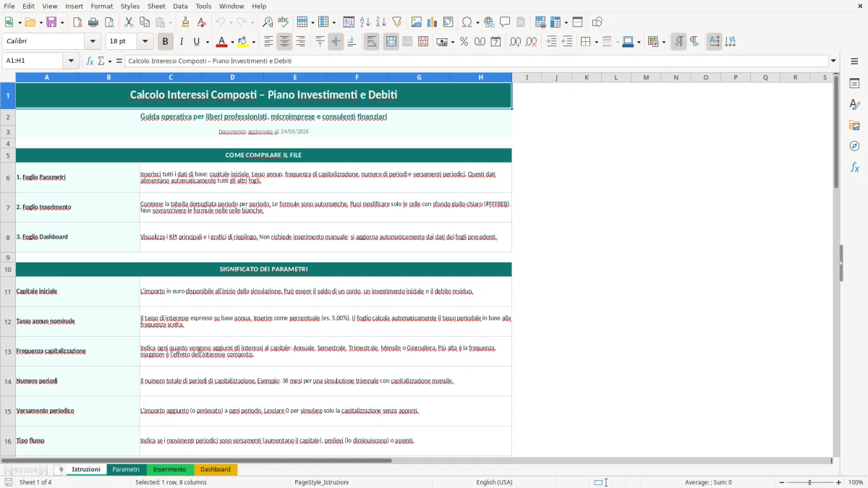The height and width of the screenshot is (488, 868).
Task: Open the Save dropdown arrow
Action: coord(62,22)
